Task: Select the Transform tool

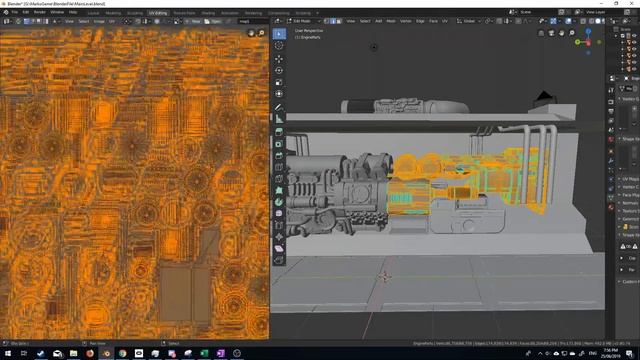Action: click(279, 94)
